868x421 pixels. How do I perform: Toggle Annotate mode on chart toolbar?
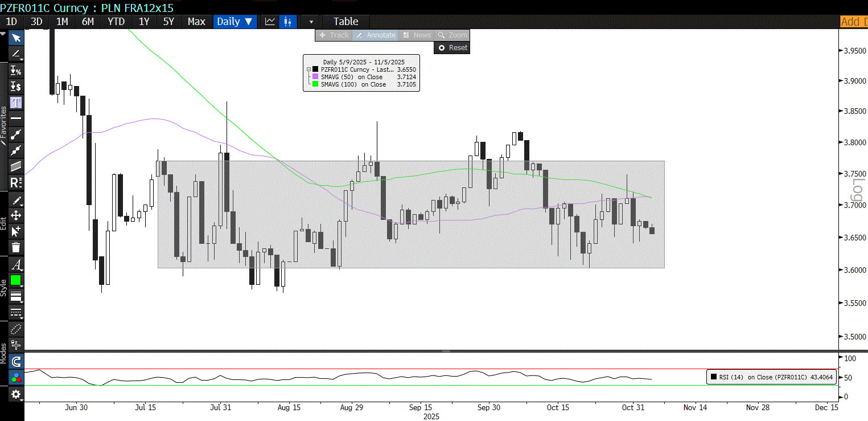click(x=375, y=35)
